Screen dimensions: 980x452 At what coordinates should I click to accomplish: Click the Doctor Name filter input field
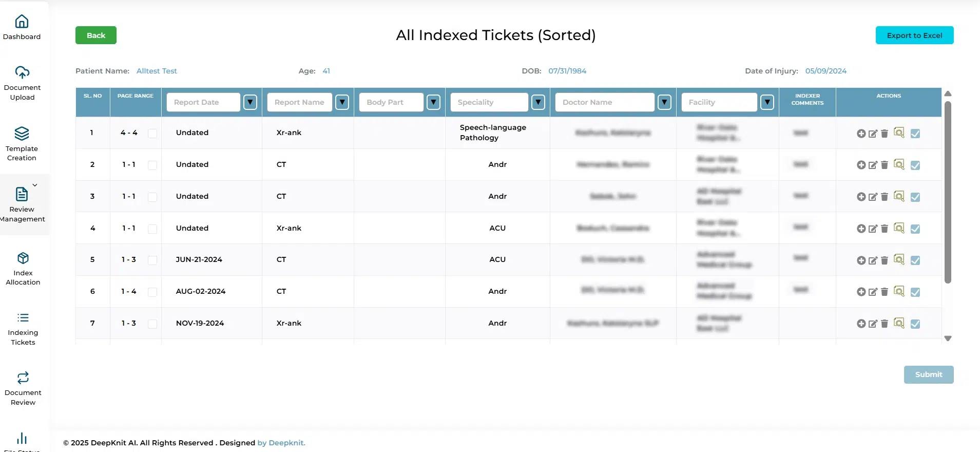tap(604, 102)
